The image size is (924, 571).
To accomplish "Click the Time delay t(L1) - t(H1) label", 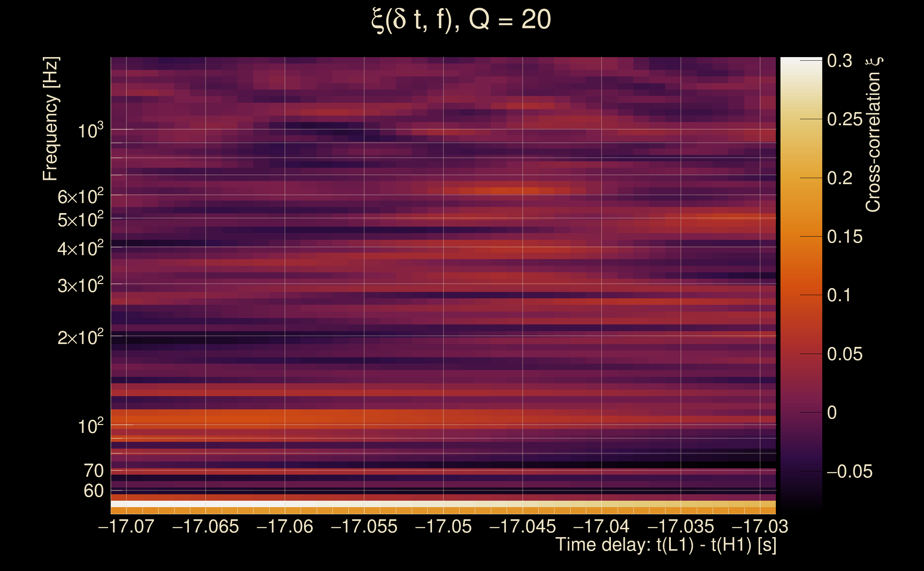I will click(x=666, y=545).
